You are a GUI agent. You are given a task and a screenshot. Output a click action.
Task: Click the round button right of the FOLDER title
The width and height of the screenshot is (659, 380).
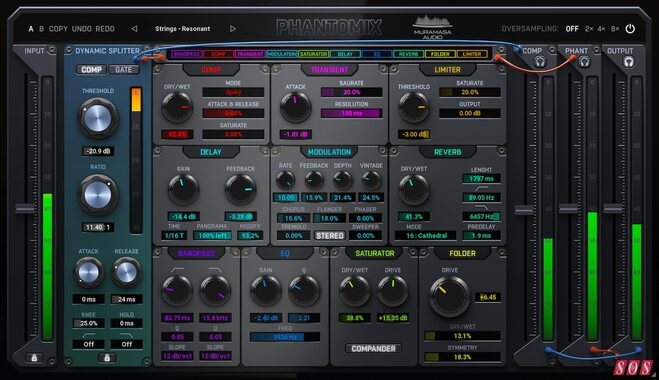click(x=501, y=252)
